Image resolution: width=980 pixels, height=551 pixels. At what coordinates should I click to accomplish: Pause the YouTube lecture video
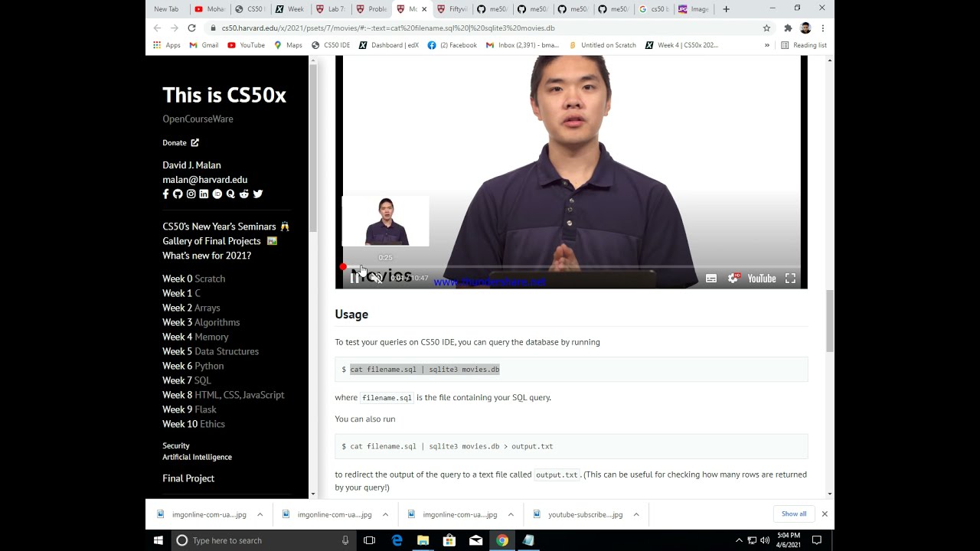(x=354, y=279)
